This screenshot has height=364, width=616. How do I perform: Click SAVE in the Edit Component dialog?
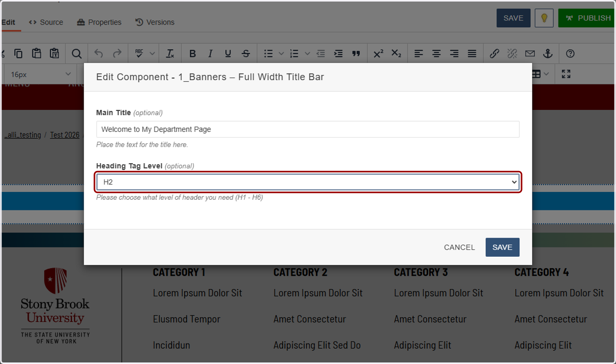pos(503,247)
